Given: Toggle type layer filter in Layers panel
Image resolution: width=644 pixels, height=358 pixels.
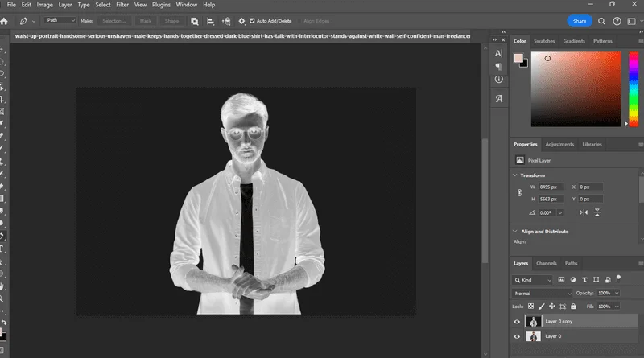Looking at the screenshot, I should click(584, 280).
